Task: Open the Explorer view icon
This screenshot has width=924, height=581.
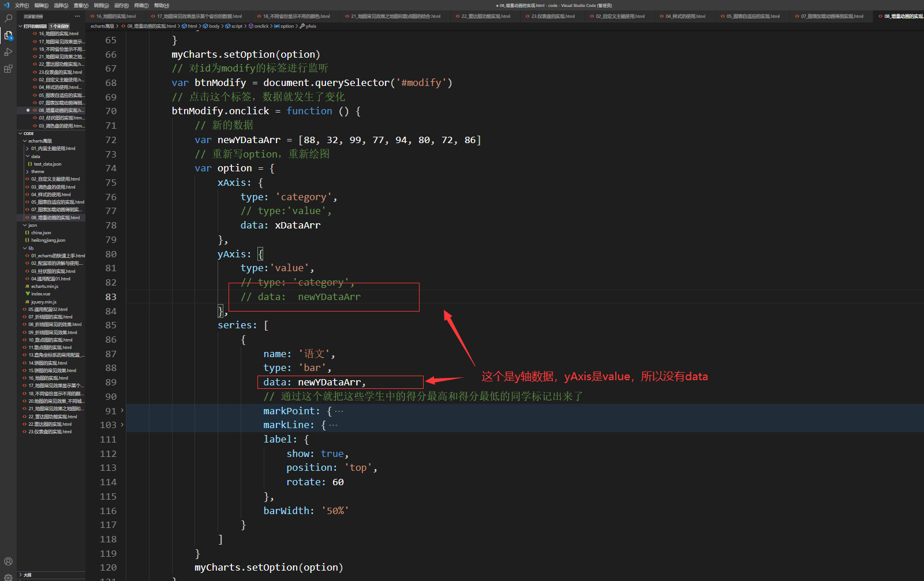Action: pyautogui.click(x=8, y=35)
